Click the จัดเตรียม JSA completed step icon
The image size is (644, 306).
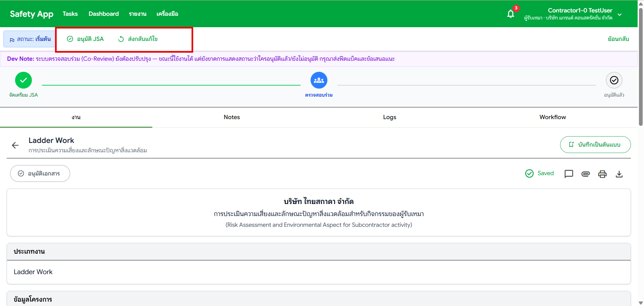pos(23,80)
